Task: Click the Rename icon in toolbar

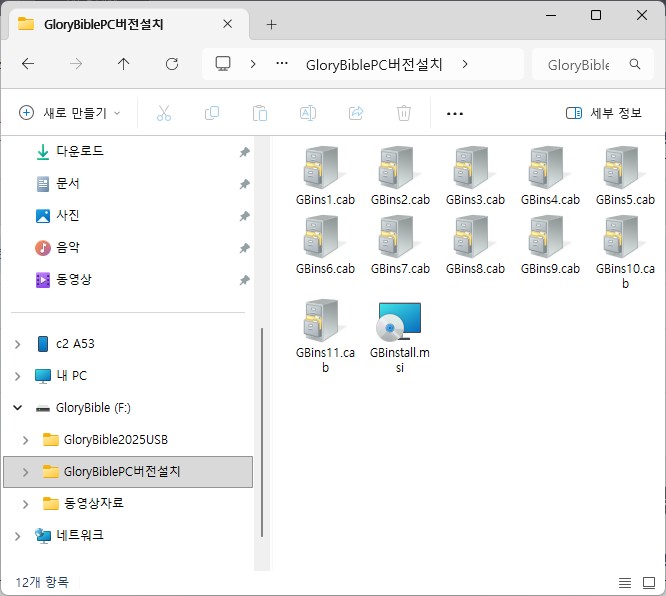Action: [308, 113]
